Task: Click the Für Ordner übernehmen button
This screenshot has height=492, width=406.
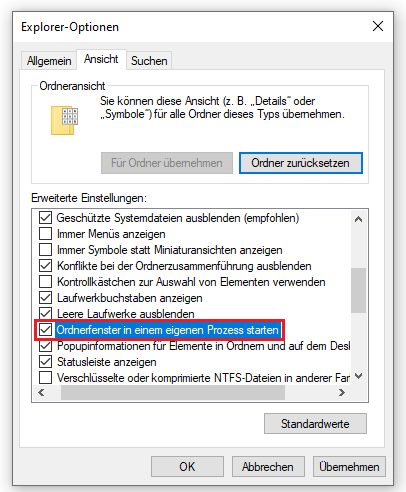Action: pos(167,163)
